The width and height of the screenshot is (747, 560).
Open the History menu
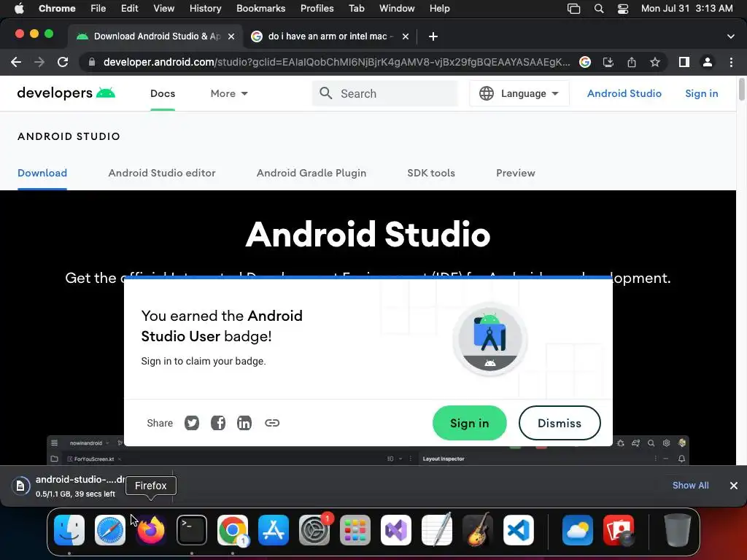point(205,9)
